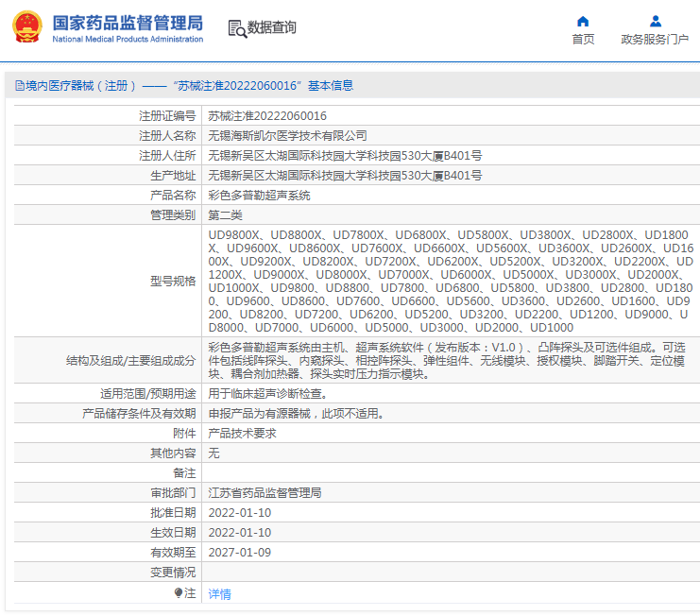Click 其他内容 value 无
This screenshot has width=700, height=616.
point(213,453)
